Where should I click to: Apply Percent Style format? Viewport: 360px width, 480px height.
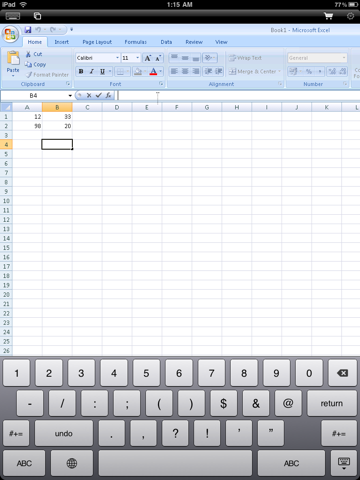[309, 71]
